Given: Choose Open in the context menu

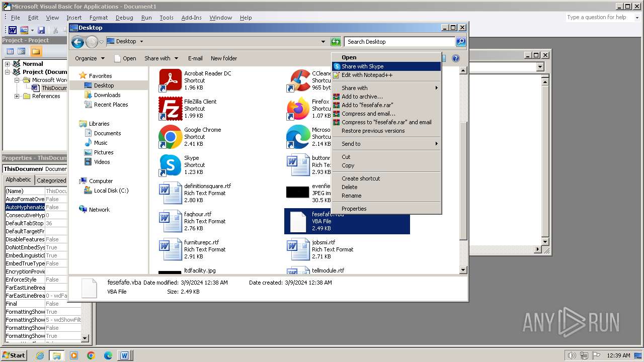Looking at the screenshot, I should [386, 57].
